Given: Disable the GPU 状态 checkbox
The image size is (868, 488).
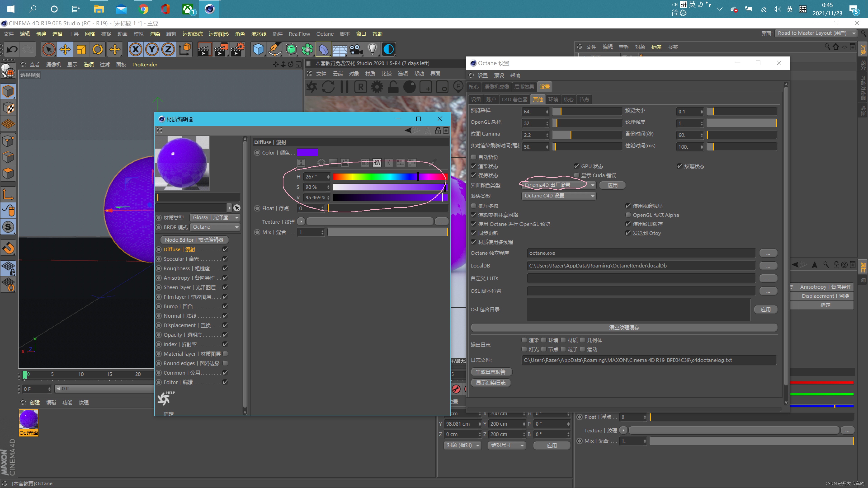Looking at the screenshot, I should tap(576, 166).
